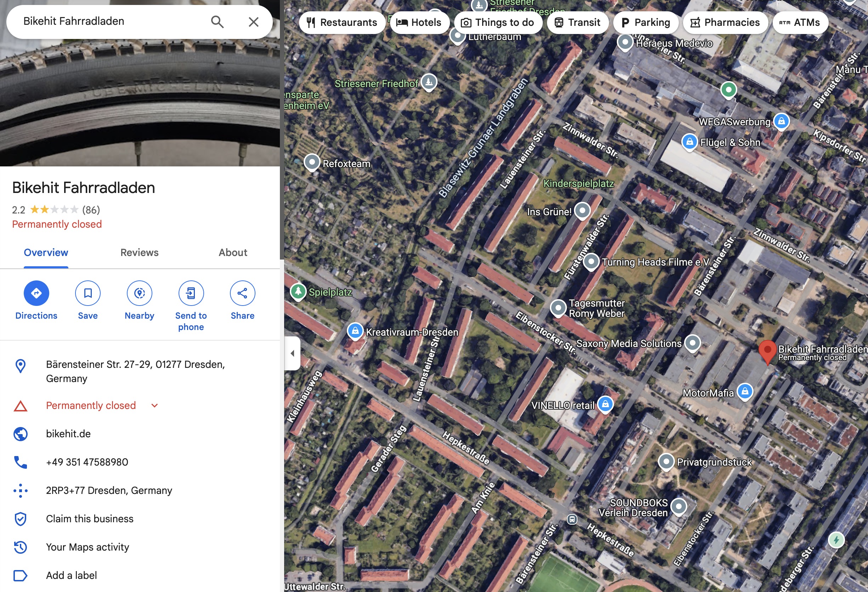Click the SOUNDBOKS Verleih Dresden marker
This screenshot has width=868, height=592.
pos(679,507)
